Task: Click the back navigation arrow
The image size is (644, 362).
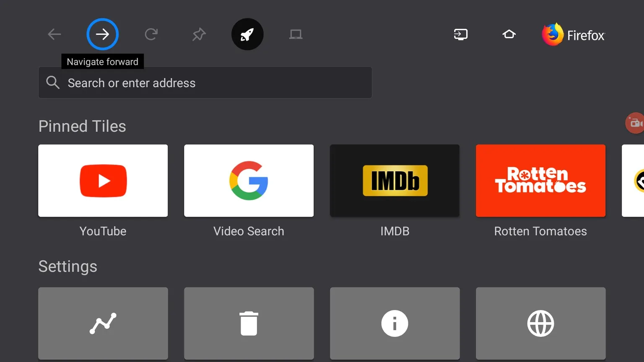Action: click(x=55, y=34)
